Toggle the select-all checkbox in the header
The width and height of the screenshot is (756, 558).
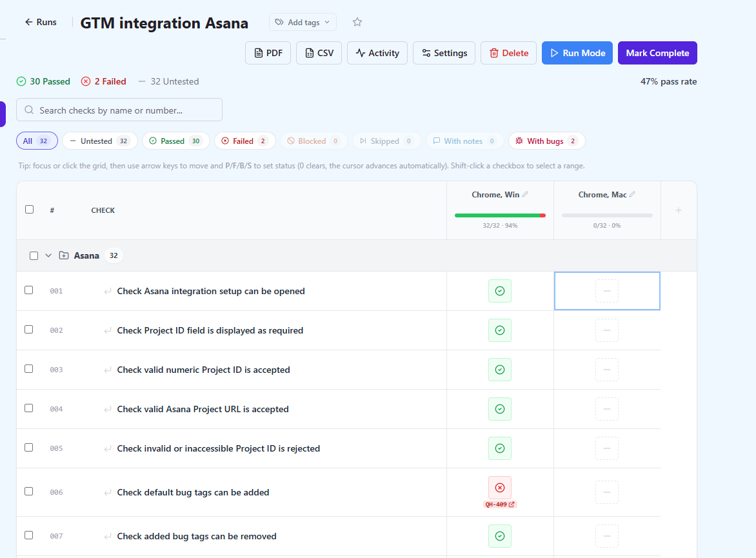click(30, 209)
